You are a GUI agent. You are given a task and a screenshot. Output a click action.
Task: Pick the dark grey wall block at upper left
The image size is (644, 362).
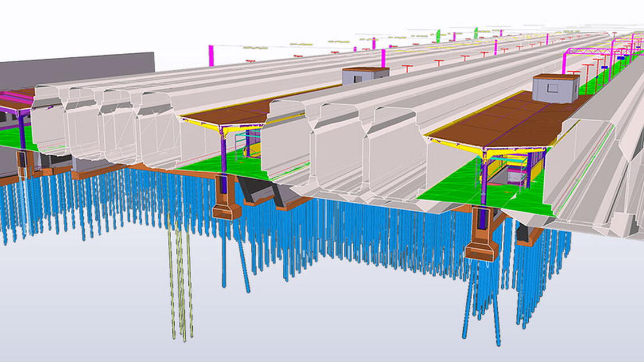pos(77,70)
